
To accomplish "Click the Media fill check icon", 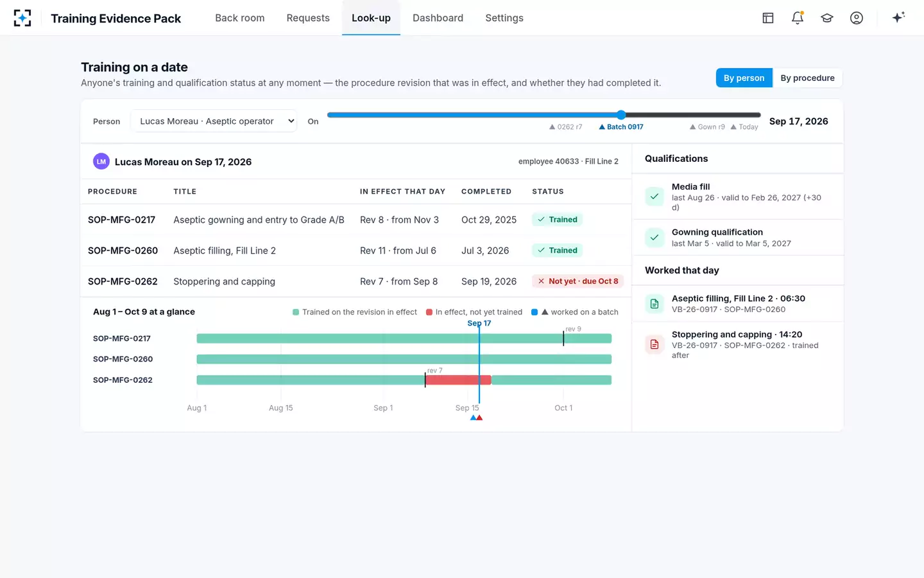I will pos(654,197).
